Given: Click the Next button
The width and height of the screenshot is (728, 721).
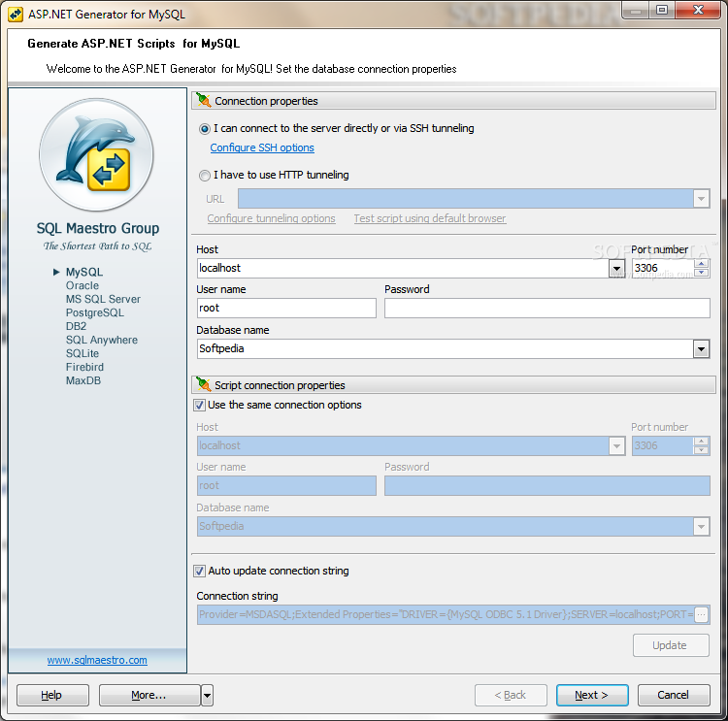Looking at the screenshot, I should 592,695.
